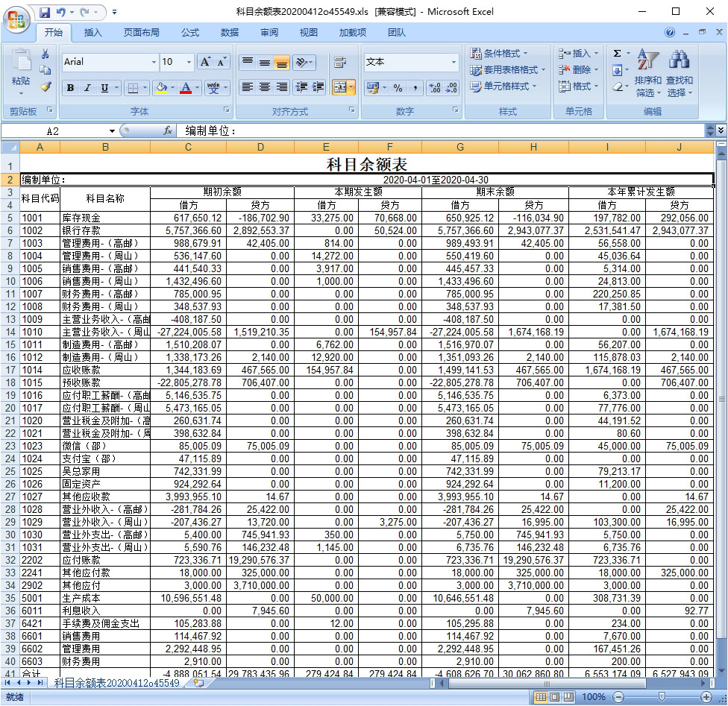728x706 pixels.
Task: Switch to the 插入 ribbon tab
Action: pos(93,33)
